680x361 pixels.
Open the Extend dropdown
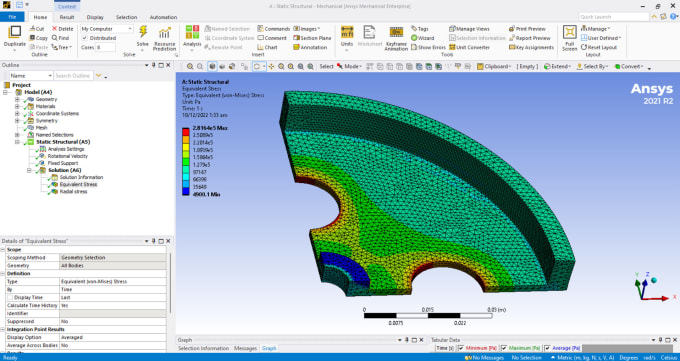pyautogui.click(x=557, y=66)
